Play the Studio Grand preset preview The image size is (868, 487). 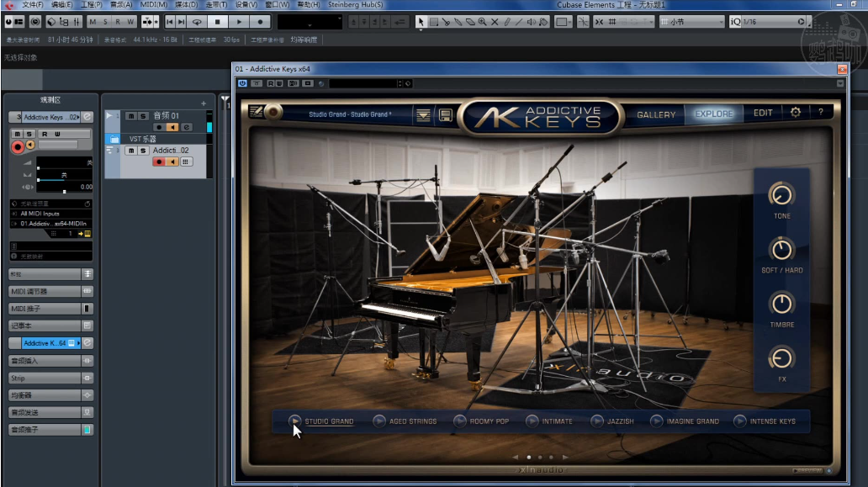pos(294,421)
